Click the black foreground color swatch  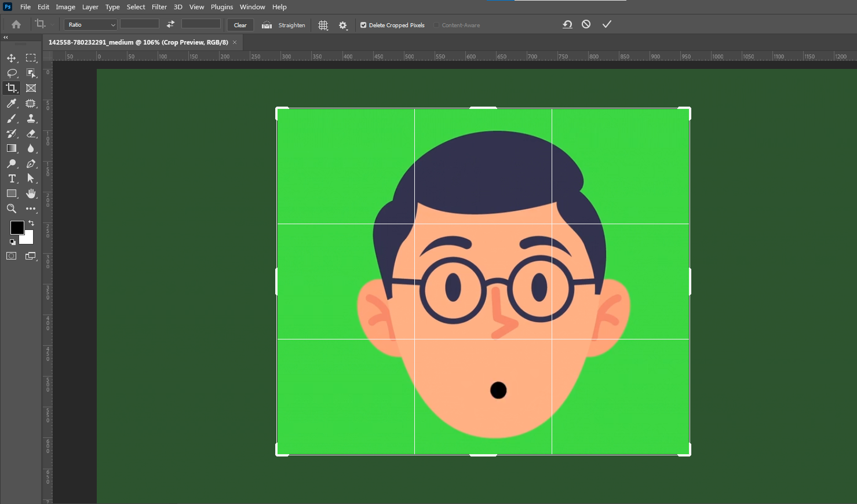pyautogui.click(x=17, y=227)
